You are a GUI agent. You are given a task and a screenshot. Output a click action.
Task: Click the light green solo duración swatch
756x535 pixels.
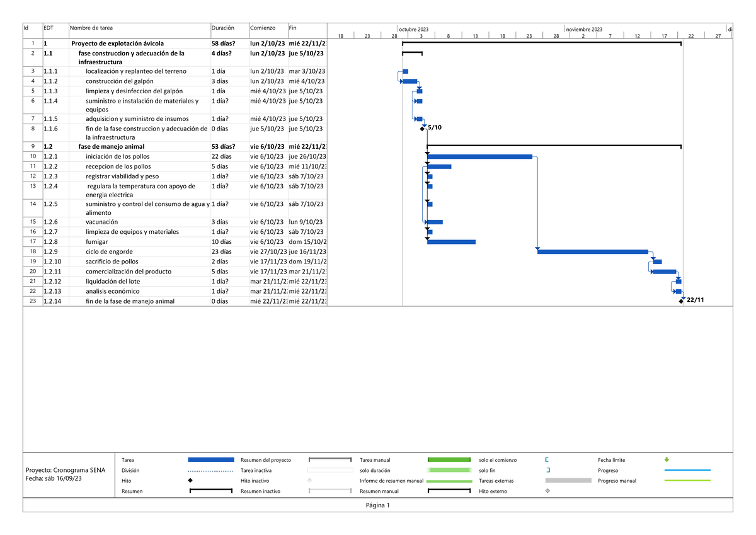pos(449,470)
